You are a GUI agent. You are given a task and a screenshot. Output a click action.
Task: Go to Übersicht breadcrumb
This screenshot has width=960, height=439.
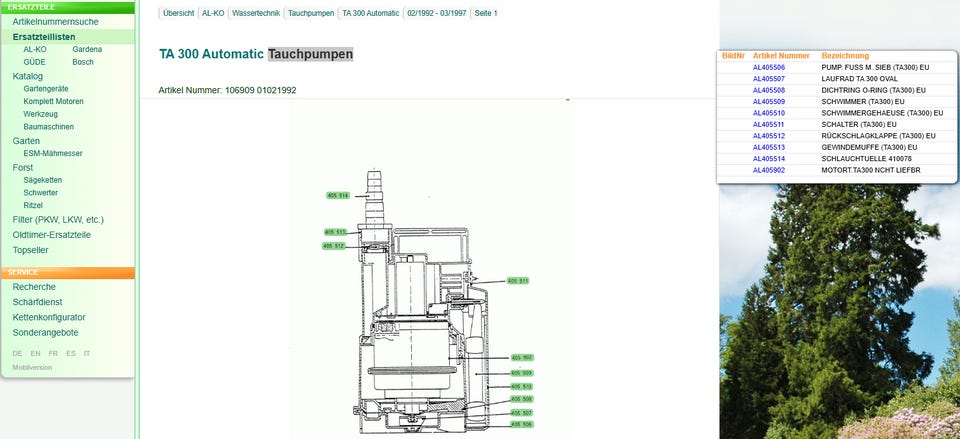[178, 13]
